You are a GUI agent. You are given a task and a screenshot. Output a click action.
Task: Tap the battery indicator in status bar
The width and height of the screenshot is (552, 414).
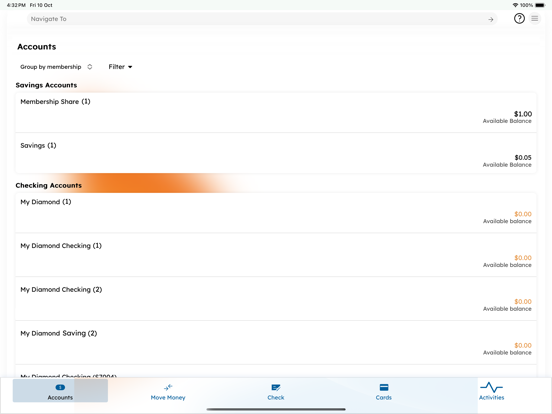540,5
